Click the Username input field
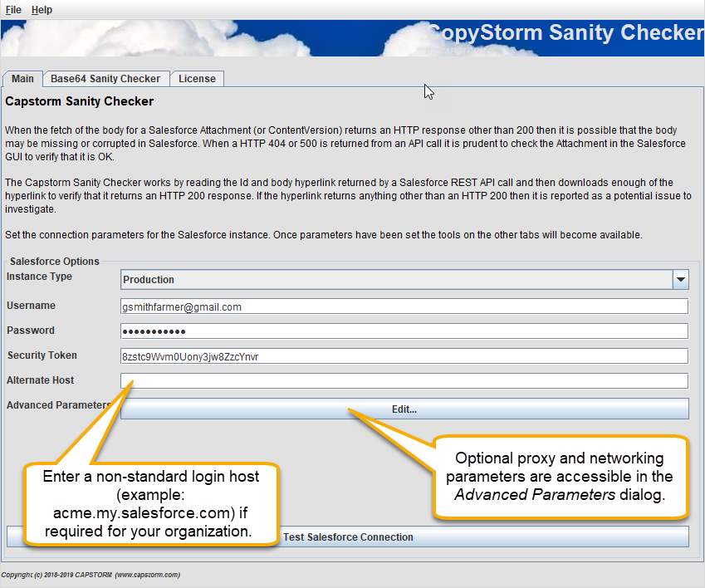Viewport: 705px width, 588px height. 404,306
